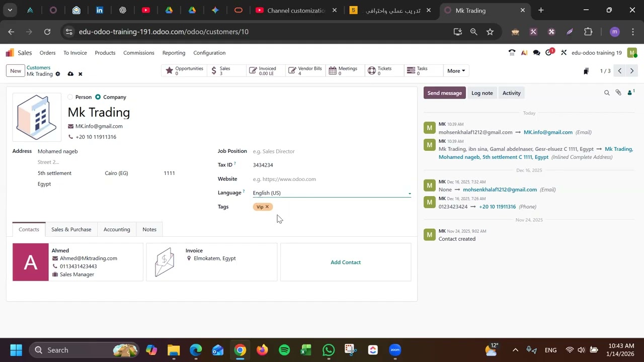The width and height of the screenshot is (644, 362).
Task: Open the Odoo Sales app home icon
Action: [x=10, y=53]
